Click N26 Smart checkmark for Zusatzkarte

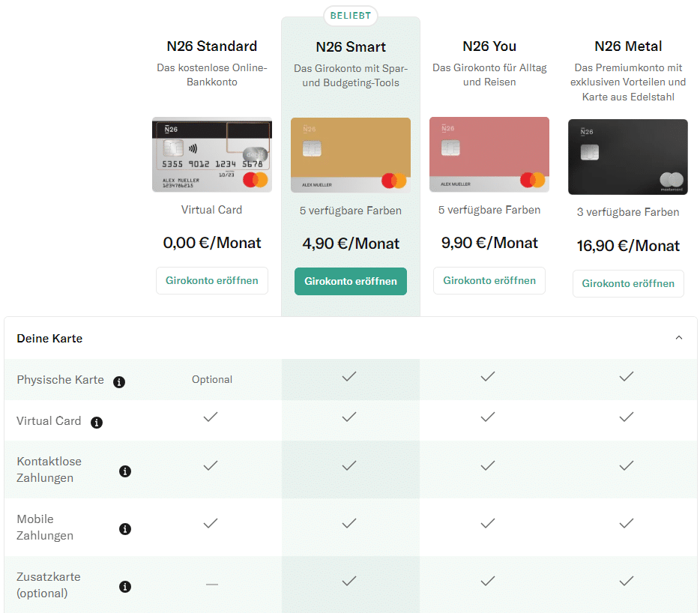349,581
